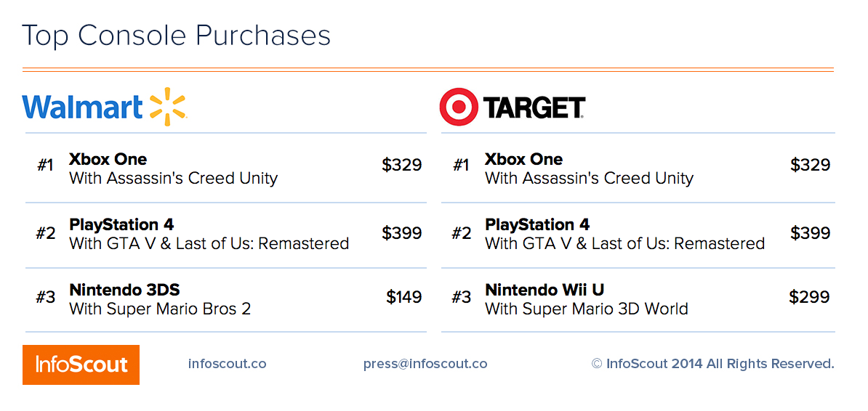Click the Nintendo Wii U title
This screenshot has width=868, height=411.
coord(544,290)
